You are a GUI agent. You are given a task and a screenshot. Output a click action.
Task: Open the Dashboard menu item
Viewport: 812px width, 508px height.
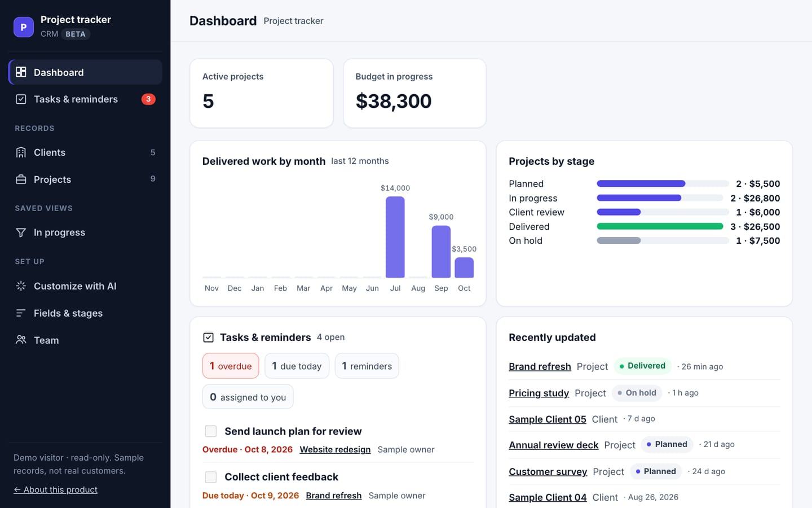pyautogui.click(x=85, y=72)
